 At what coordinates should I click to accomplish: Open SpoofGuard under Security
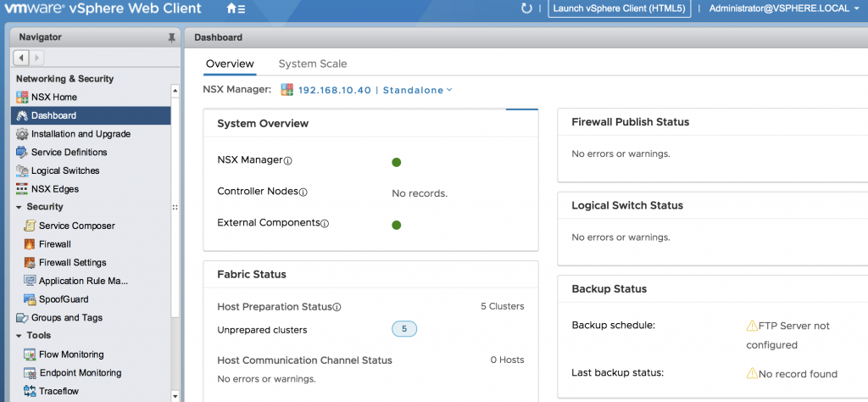click(64, 299)
